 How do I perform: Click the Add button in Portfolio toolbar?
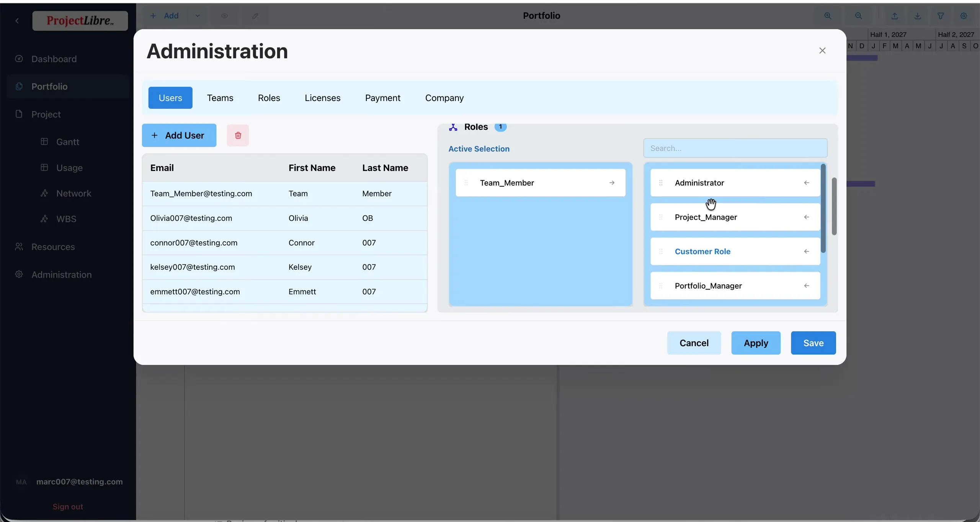[165, 16]
